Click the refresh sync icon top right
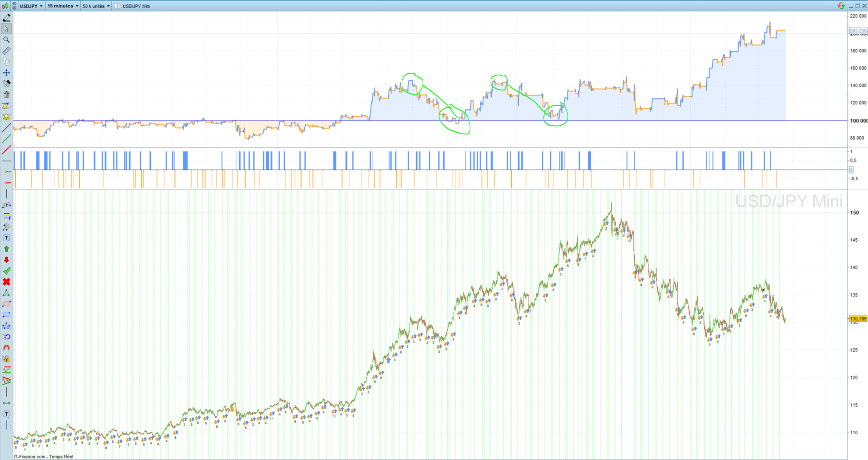The height and width of the screenshot is (460, 868). pyautogui.click(x=841, y=6)
